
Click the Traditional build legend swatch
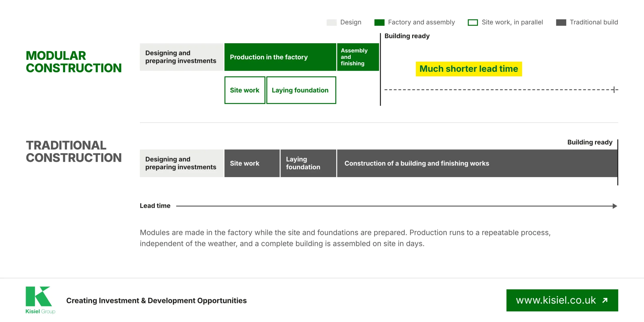pos(561,22)
